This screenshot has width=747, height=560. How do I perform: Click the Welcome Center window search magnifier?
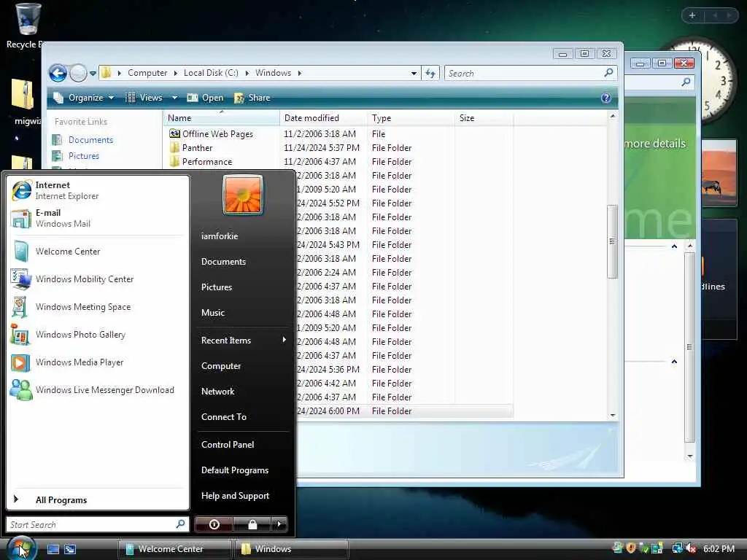coord(686,82)
